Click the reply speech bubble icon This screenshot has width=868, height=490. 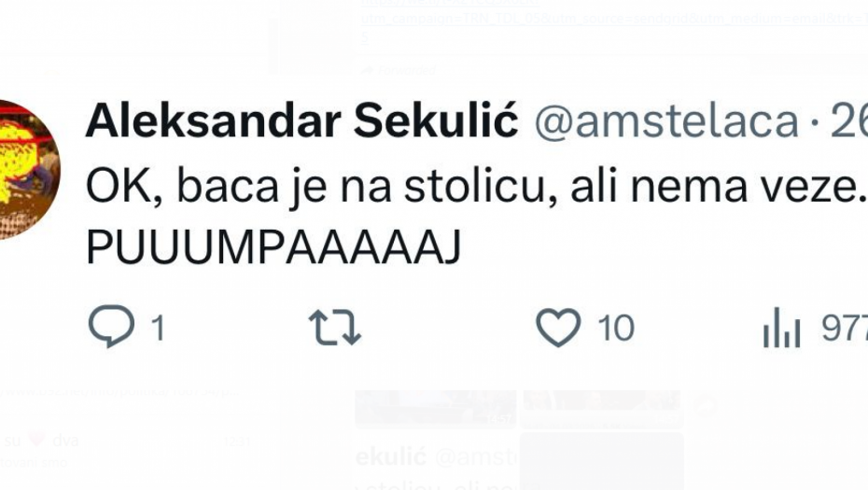tap(111, 328)
